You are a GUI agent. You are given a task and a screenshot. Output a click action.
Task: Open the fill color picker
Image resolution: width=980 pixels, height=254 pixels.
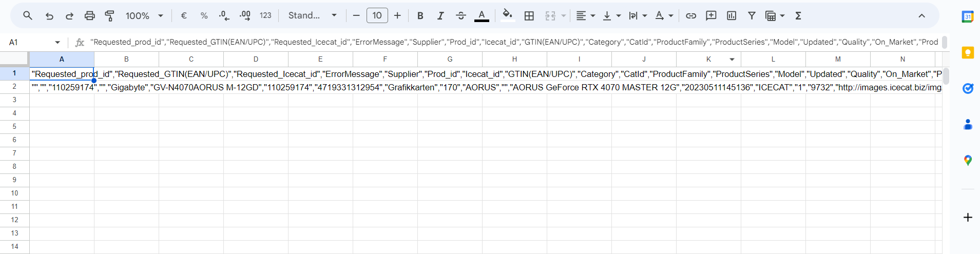click(x=507, y=15)
